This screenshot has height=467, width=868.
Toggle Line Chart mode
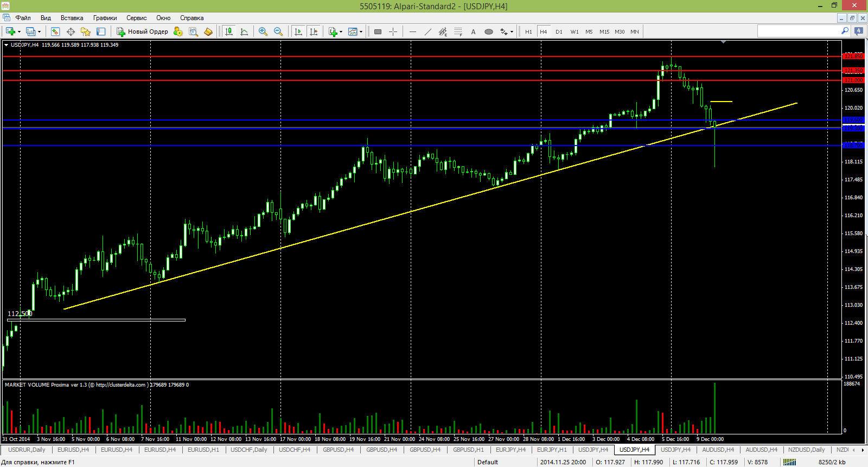(244, 31)
